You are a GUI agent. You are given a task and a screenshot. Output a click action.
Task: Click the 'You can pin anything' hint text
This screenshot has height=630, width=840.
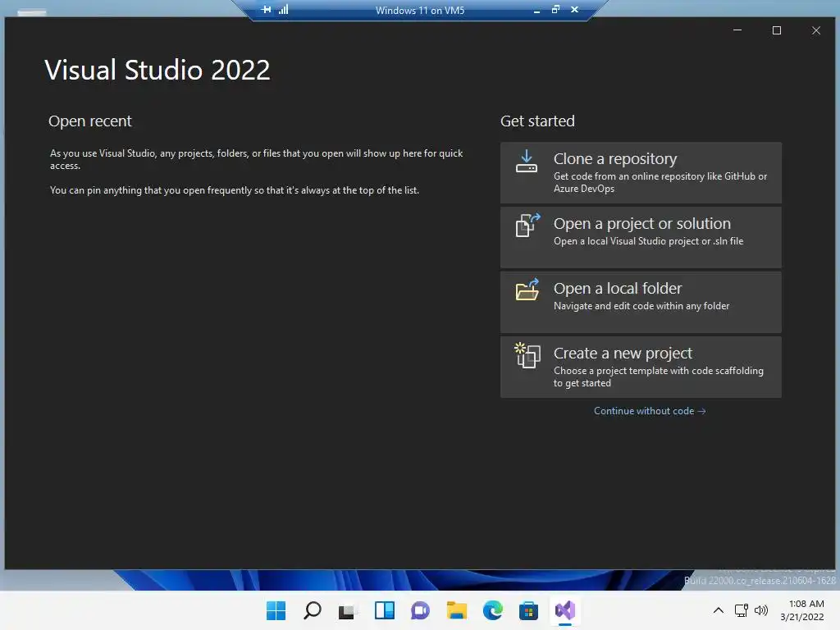pyautogui.click(x=235, y=190)
